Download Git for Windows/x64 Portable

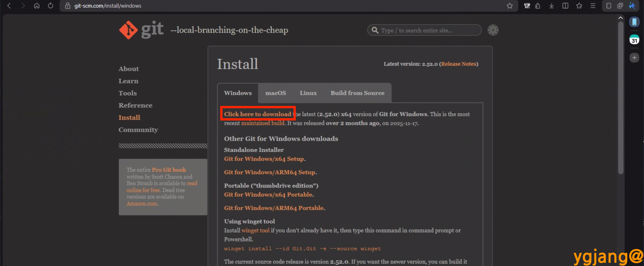click(268, 194)
